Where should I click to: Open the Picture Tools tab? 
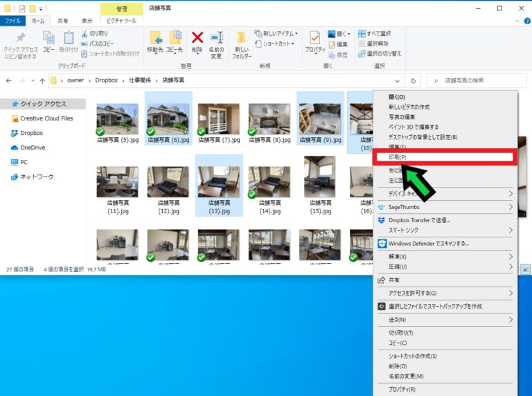tap(121, 21)
